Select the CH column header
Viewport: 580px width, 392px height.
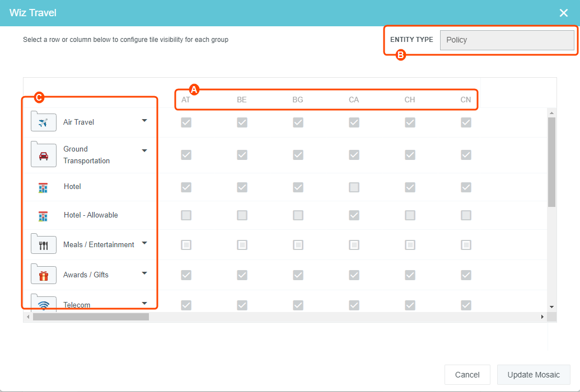point(410,100)
